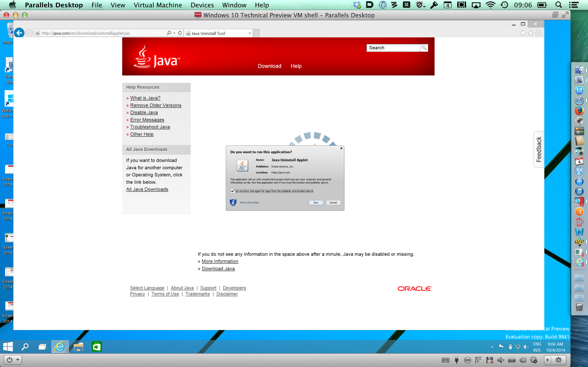The width and height of the screenshot is (588, 367).
Task: Click the Java search magnifier icon
Action: pos(424,47)
